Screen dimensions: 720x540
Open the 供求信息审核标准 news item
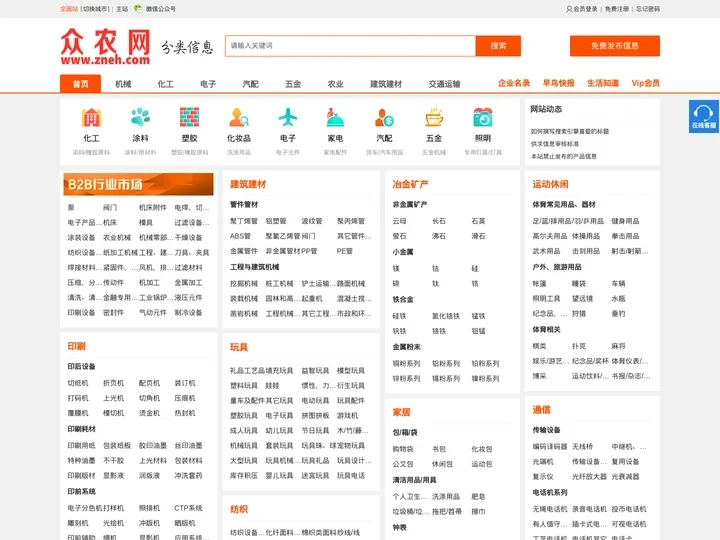555,144
